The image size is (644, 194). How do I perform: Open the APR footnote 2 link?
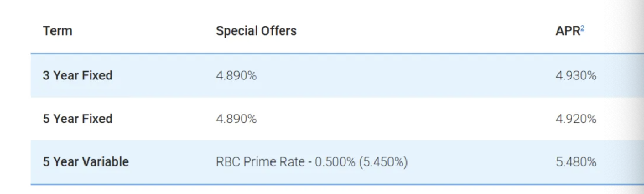(x=582, y=28)
